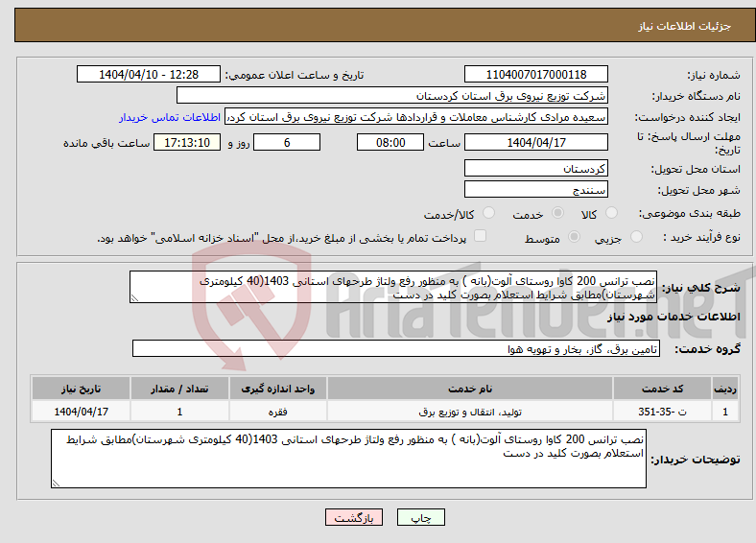Click the row number cell 1
This screenshot has width=756, height=543.
click(725, 412)
